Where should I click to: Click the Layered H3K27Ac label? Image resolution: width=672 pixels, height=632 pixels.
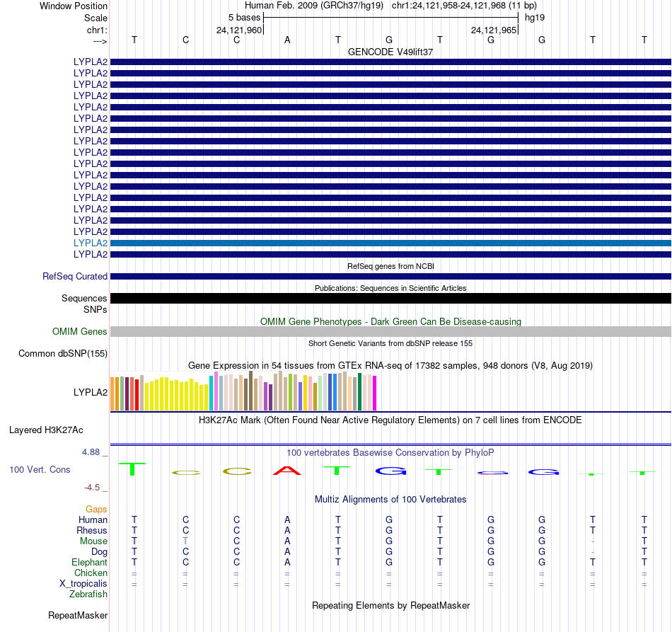[46, 430]
